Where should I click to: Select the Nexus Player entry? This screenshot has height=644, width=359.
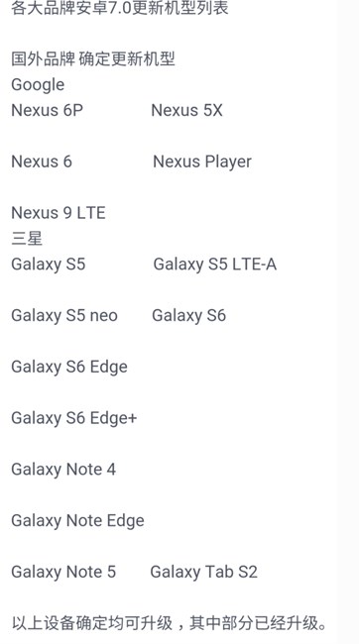(202, 162)
